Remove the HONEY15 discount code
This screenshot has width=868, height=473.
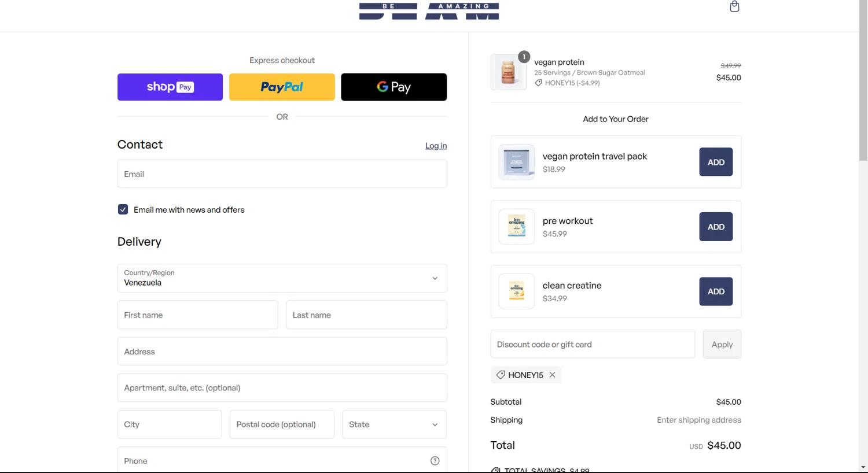click(553, 375)
